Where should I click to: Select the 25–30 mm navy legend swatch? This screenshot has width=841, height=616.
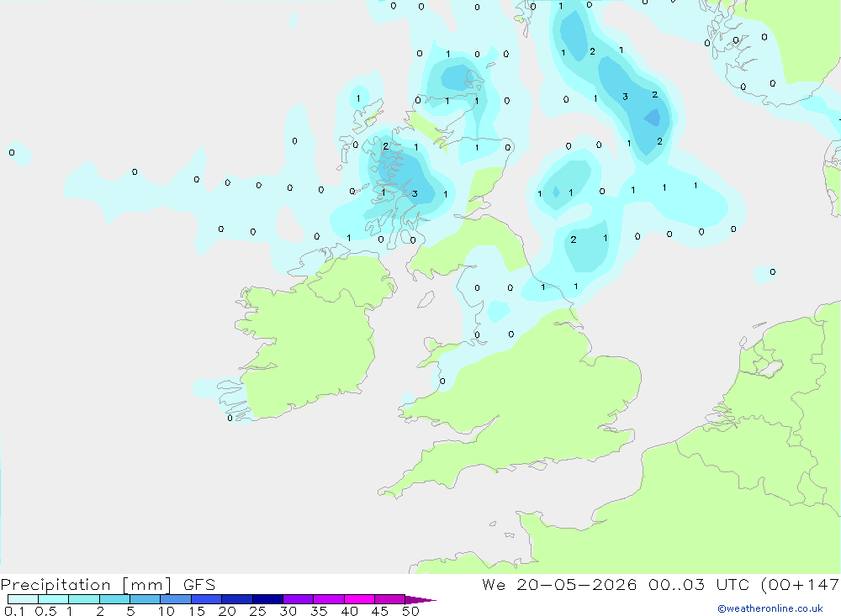point(267,599)
